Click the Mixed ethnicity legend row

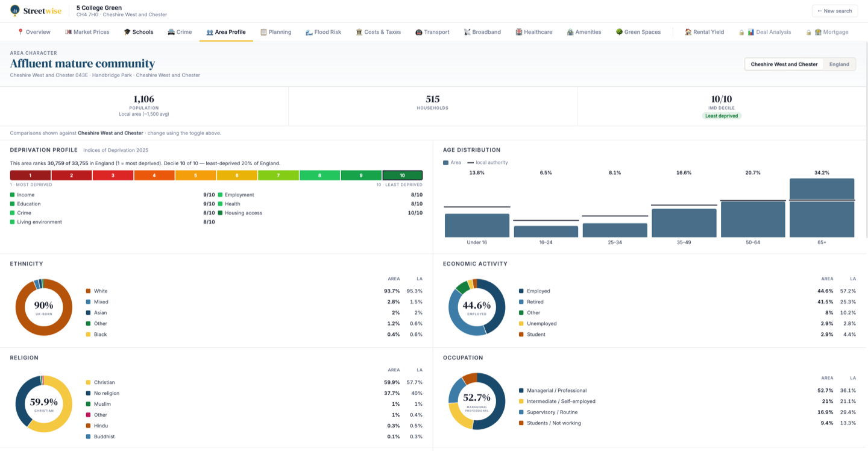click(x=254, y=301)
